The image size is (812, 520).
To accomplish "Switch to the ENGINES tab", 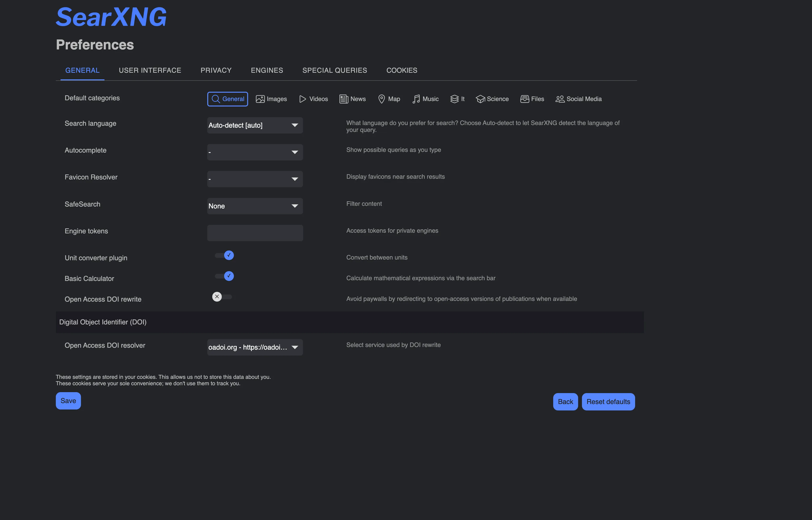I will [x=266, y=70].
